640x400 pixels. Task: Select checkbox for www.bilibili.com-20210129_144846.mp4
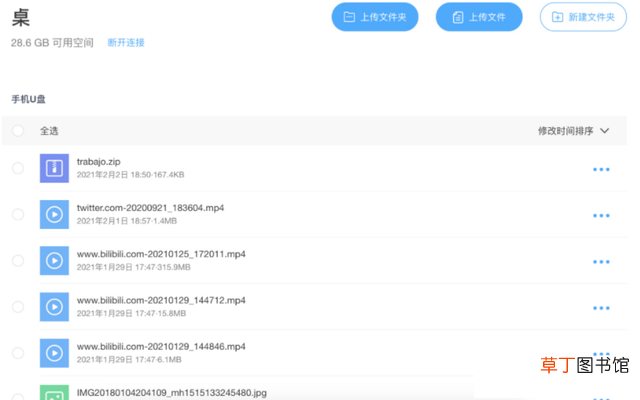click(x=18, y=353)
